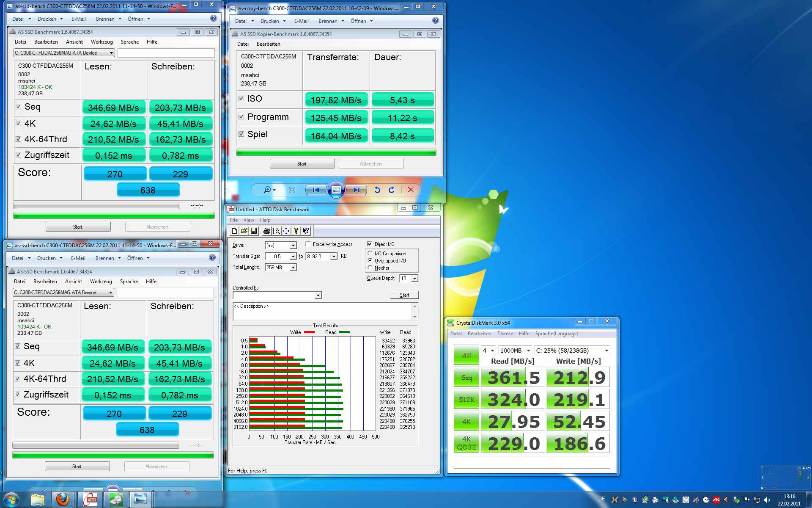Open print preview in ATTO toolbar

pos(276,231)
